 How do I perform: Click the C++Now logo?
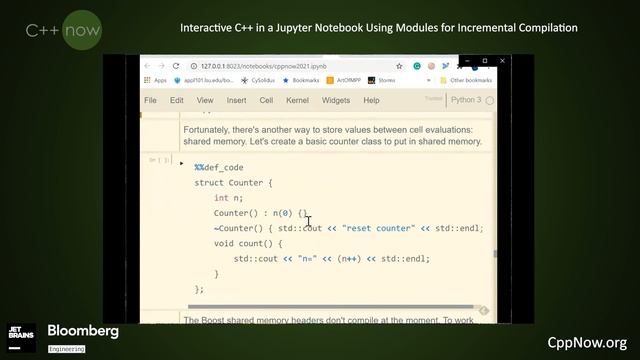pos(64,30)
